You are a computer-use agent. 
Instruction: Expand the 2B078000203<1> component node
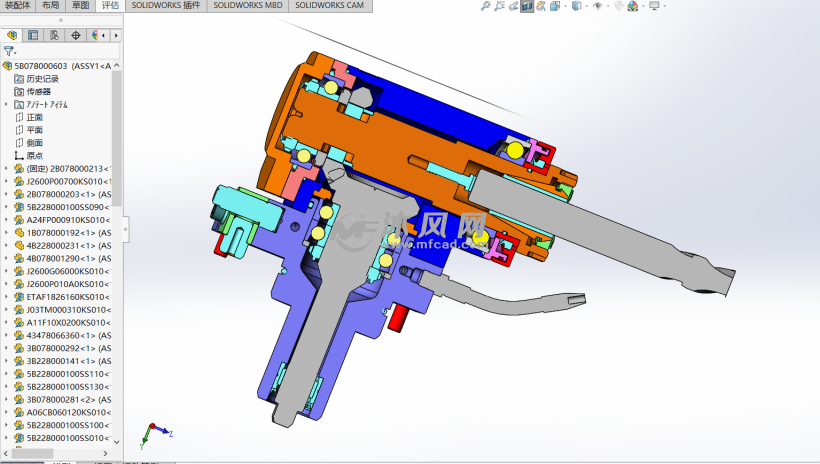coord(6,194)
